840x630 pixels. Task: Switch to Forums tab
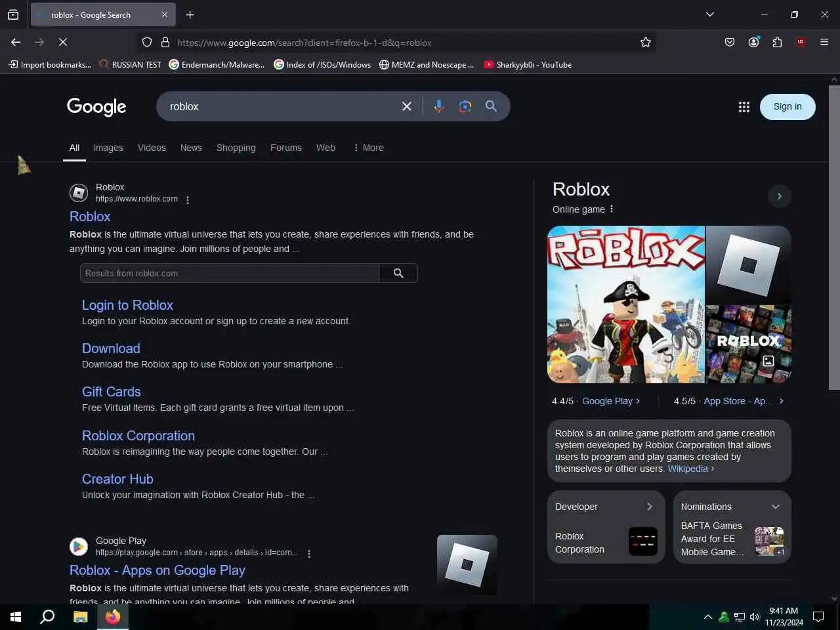click(x=286, y=148)
